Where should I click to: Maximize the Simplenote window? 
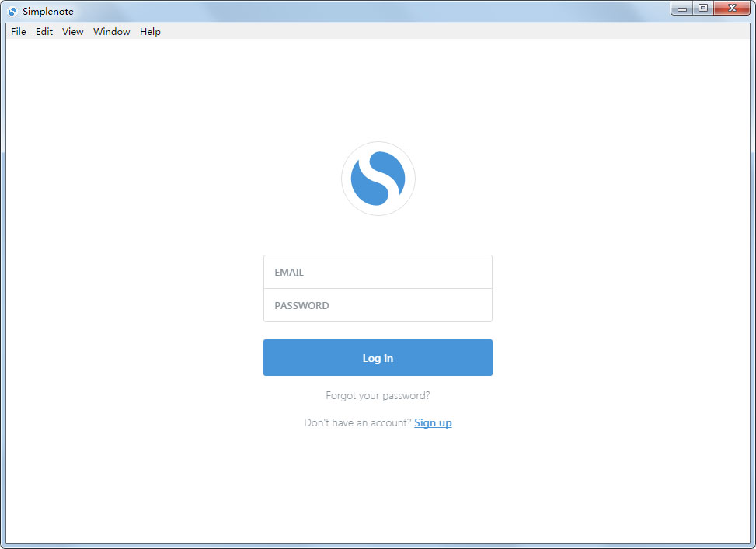point(703,9)
